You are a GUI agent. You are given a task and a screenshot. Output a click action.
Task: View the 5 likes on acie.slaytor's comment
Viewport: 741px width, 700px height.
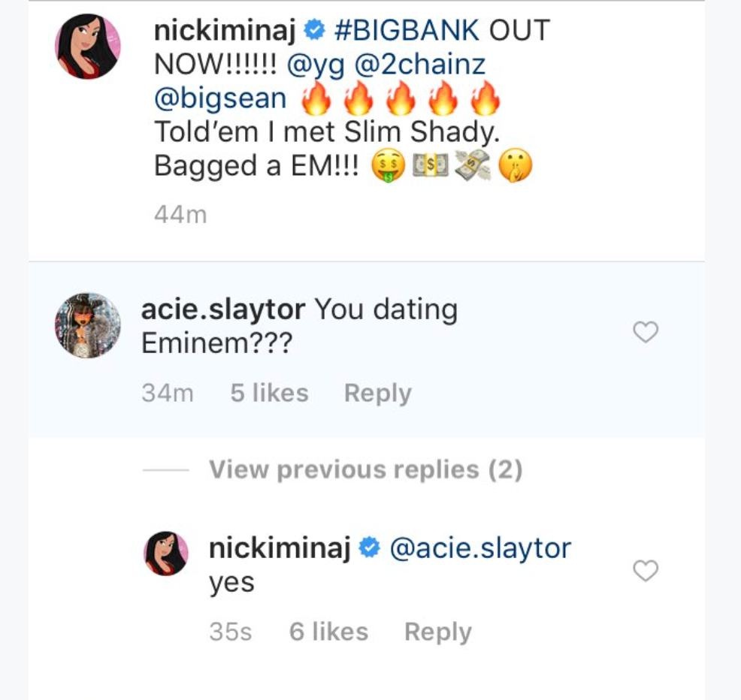point(269,394)
